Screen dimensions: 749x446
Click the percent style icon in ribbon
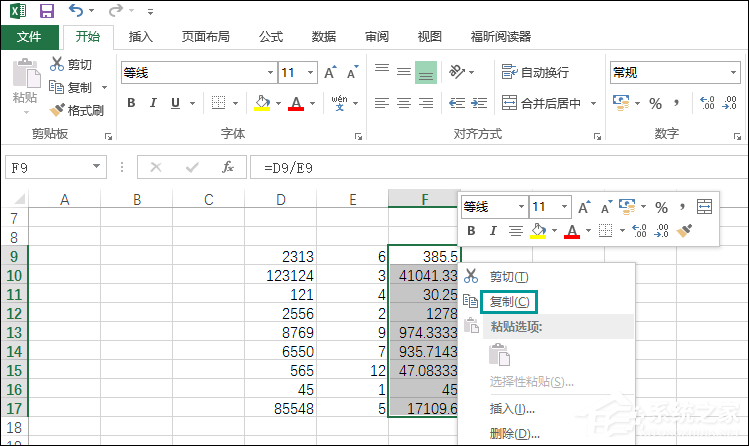point(656,103)
